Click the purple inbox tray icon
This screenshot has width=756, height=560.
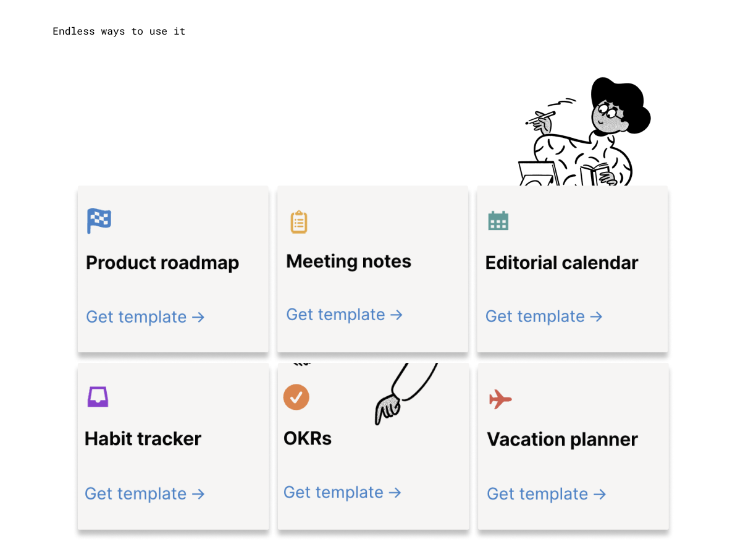pyautogui.click(x=98, y=397)
